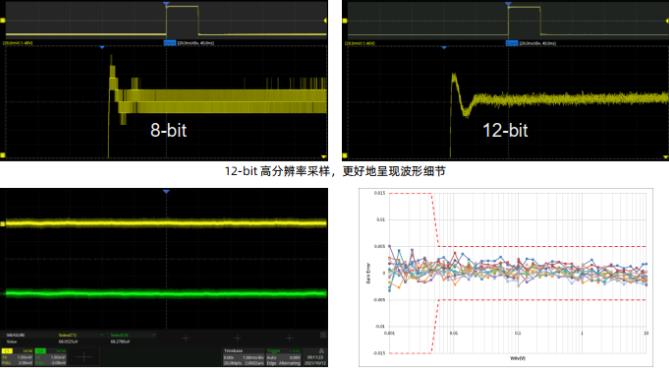The image size is (669, 369).
Task: Click the blue trigger marker above the 12-bit overview
Action: [508, 4]
